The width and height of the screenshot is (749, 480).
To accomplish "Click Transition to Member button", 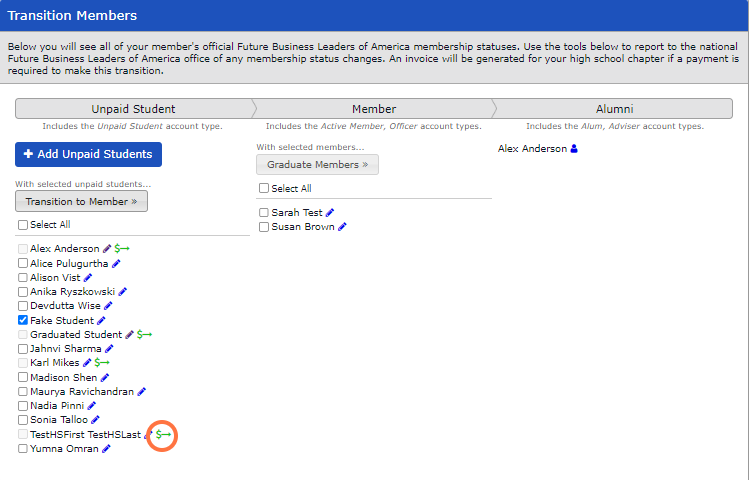I will click(x=82, y=202).
